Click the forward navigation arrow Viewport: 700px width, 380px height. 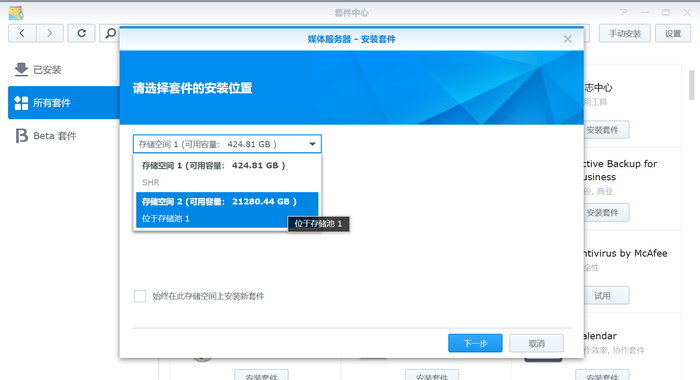50,33
